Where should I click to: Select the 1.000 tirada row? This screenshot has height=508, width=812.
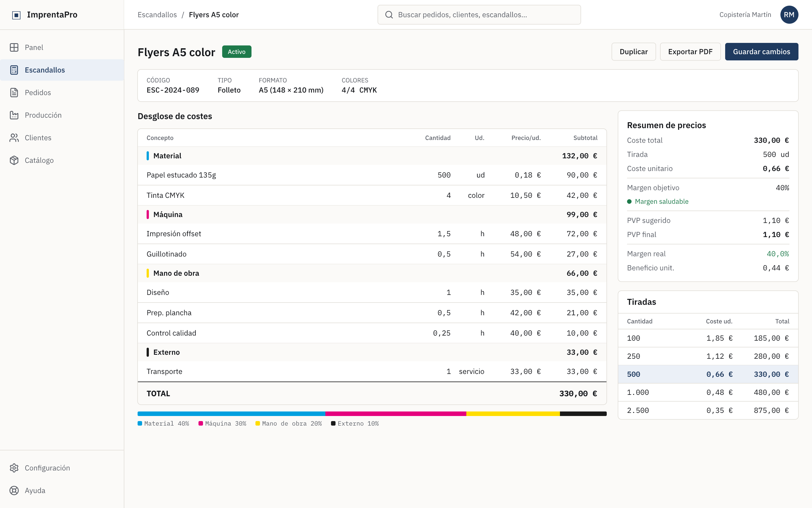[708, 392]
